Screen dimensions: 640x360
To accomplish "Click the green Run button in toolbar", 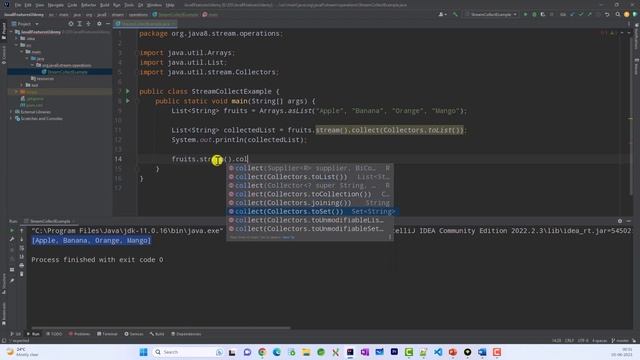I will [x=525, y=14].
